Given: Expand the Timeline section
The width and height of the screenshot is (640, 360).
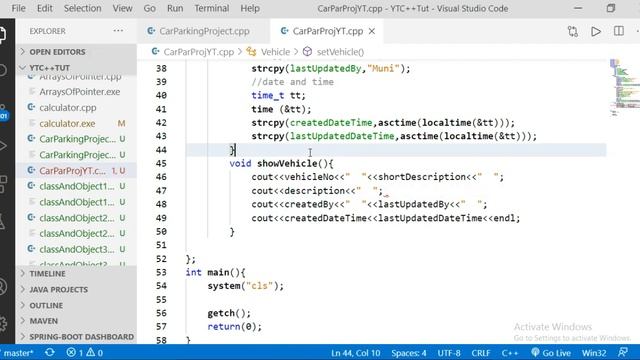Looking at the screenshot, I should [76, 273].
